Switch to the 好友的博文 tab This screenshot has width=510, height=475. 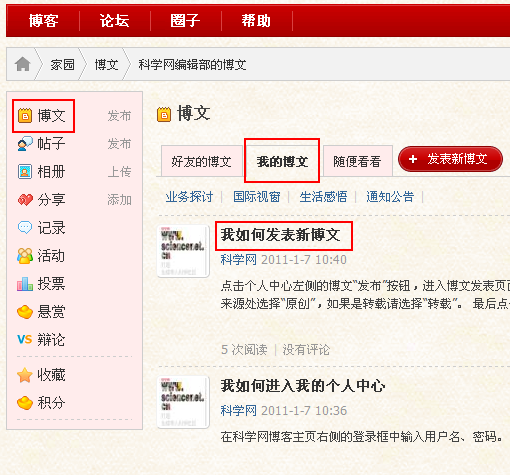(x=202, y=161)
